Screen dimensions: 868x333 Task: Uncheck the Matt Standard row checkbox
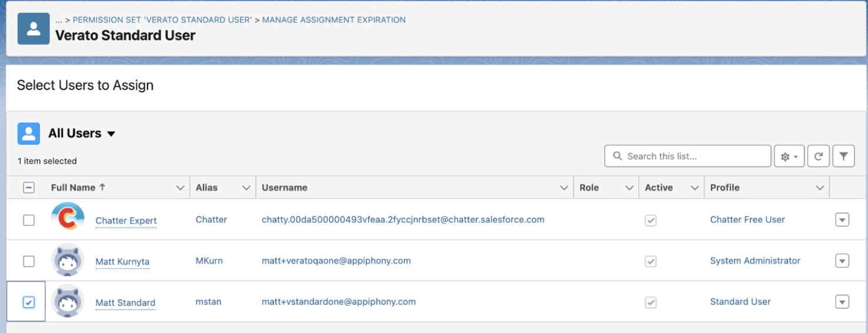pyautogui.click(x=28, y=302)
